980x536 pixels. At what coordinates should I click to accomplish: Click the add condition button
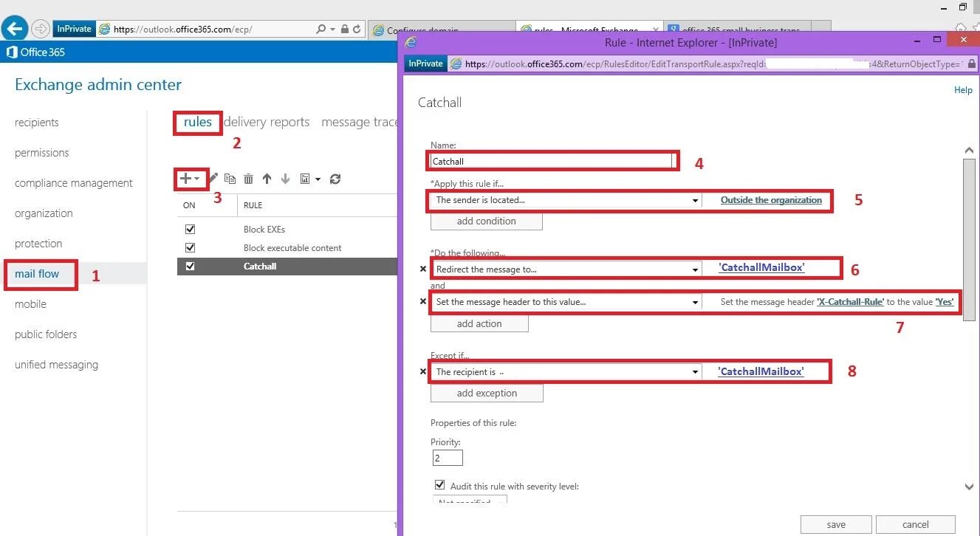click(487, 221)
